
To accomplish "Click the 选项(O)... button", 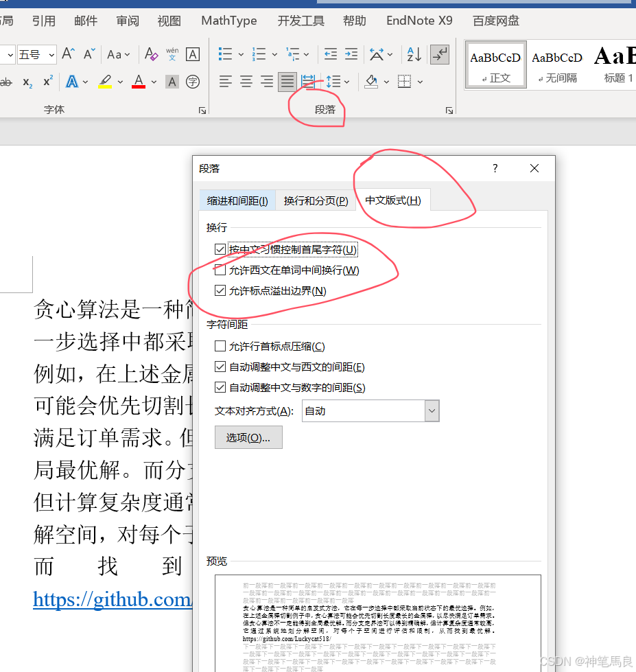I will tap(248, 437).
